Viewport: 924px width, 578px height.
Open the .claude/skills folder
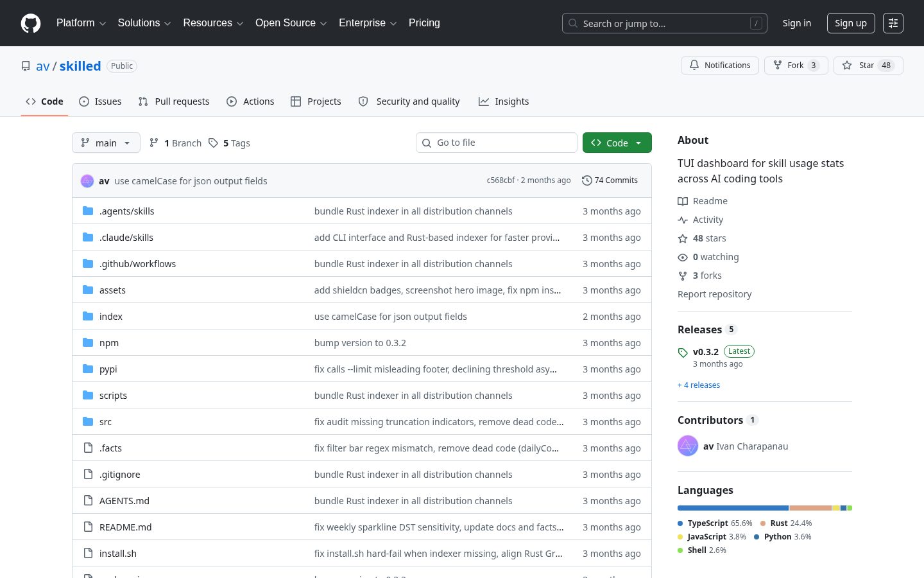(x=126, y=237)
